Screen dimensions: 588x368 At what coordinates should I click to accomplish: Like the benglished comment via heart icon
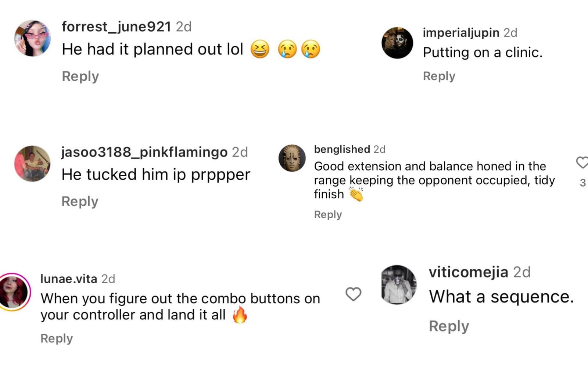click(582, 162)
